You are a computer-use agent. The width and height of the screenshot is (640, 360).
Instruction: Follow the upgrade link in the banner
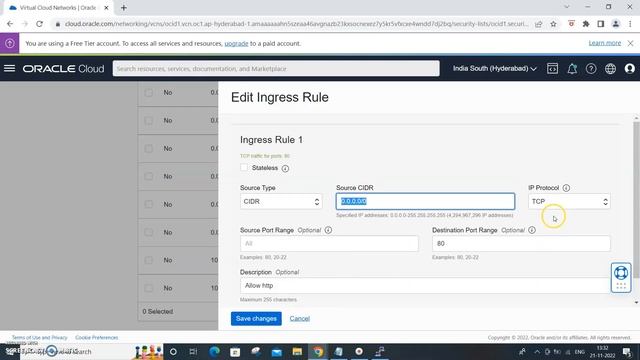click(236, 43)
